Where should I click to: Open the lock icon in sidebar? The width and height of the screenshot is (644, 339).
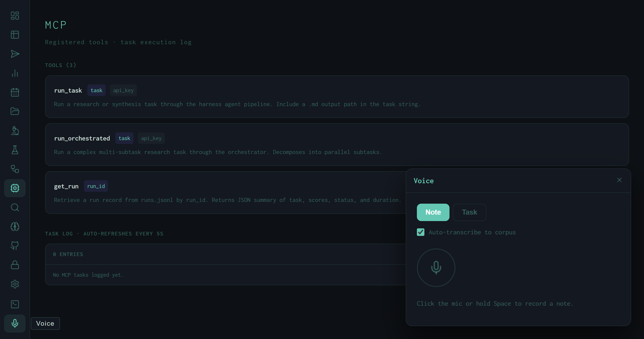tap(15, 265)
